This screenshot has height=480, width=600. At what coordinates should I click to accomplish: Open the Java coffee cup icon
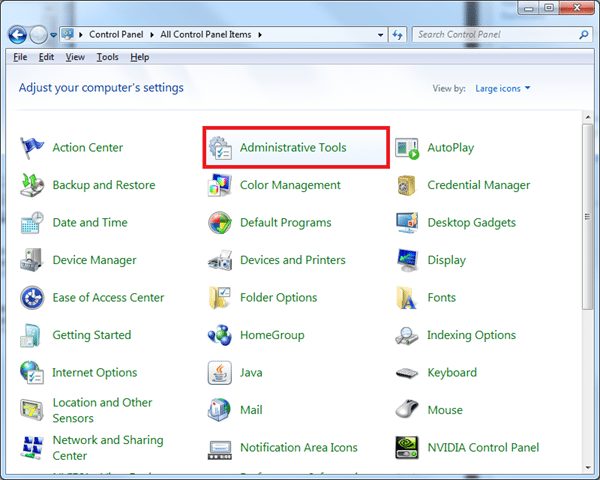pos(220,372)
